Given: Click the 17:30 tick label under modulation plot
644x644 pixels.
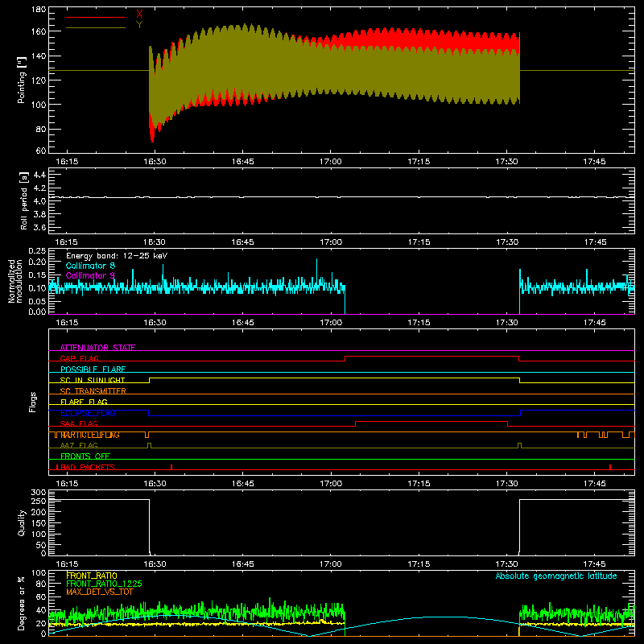Looking at the screenshot, I should click(x=506, y=323).
